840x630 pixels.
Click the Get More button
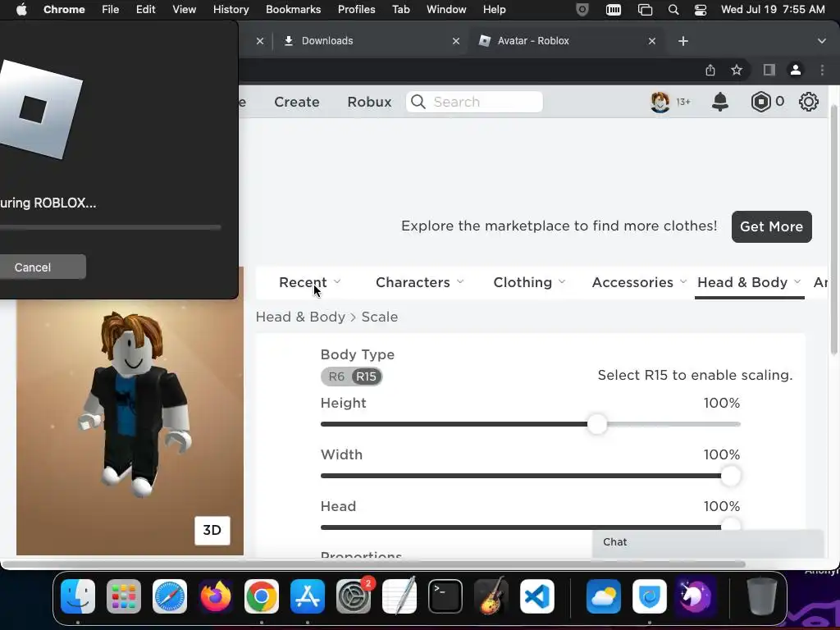(771, 226)
